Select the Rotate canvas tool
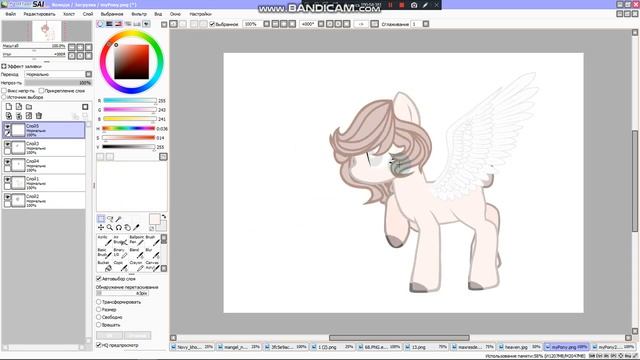Screen dimensions: 640x360 tap(119, 227)
